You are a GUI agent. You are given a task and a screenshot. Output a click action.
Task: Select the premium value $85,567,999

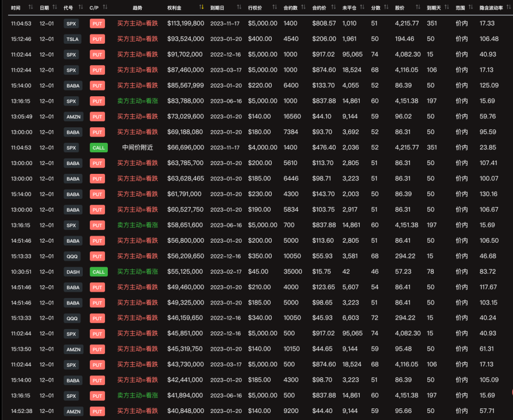point(185,85)
